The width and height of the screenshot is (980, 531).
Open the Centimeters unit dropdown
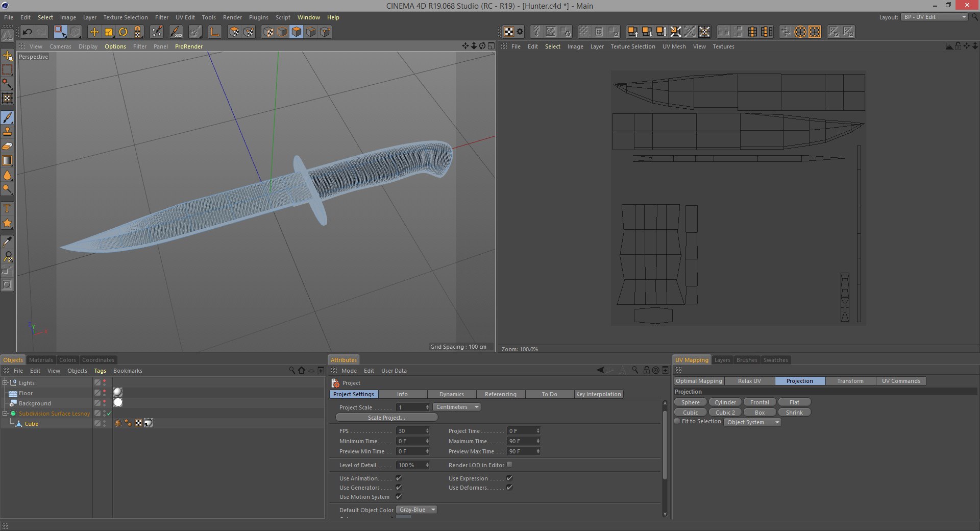click(x=457, y=407)
